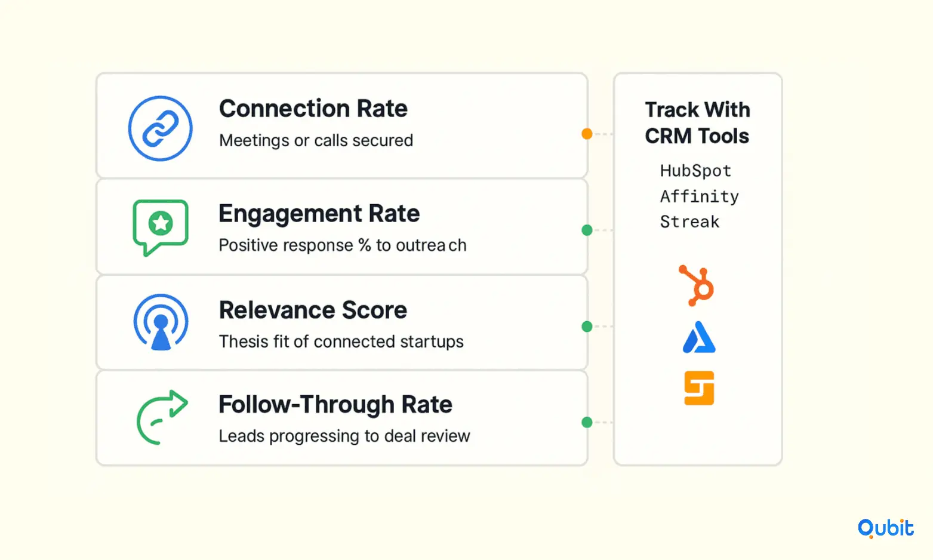933x560 pixels.
Task: Click the orange dot beside Connection Rate
Action: (587, 134)
